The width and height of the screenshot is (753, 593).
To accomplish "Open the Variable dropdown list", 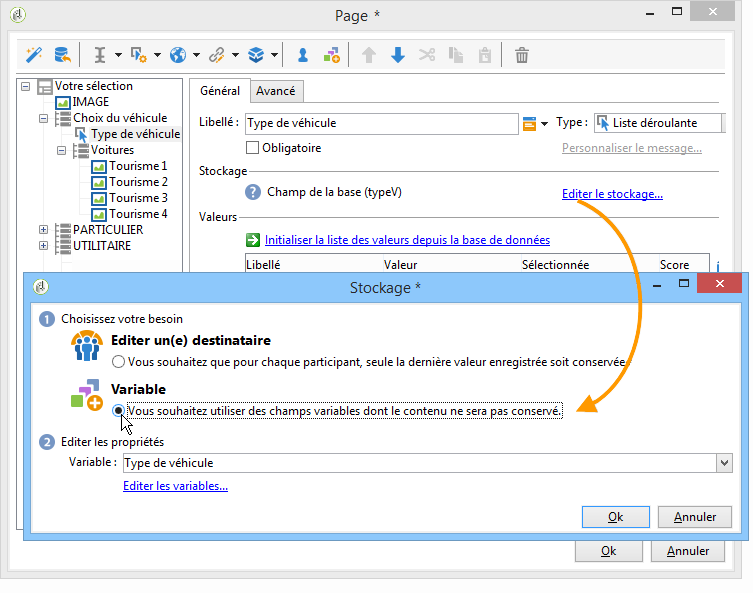I will click(x=724, y=463).
